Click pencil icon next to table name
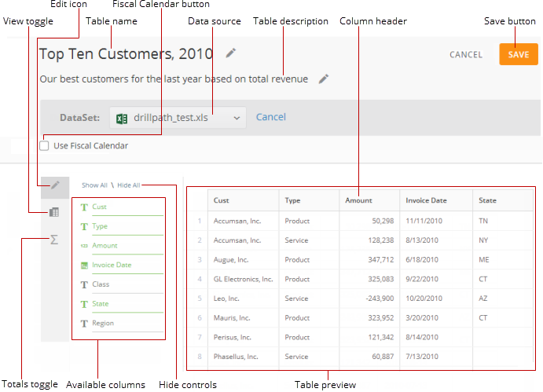The height and width of the screenshot is (392, 543). [x=230, y=53]
